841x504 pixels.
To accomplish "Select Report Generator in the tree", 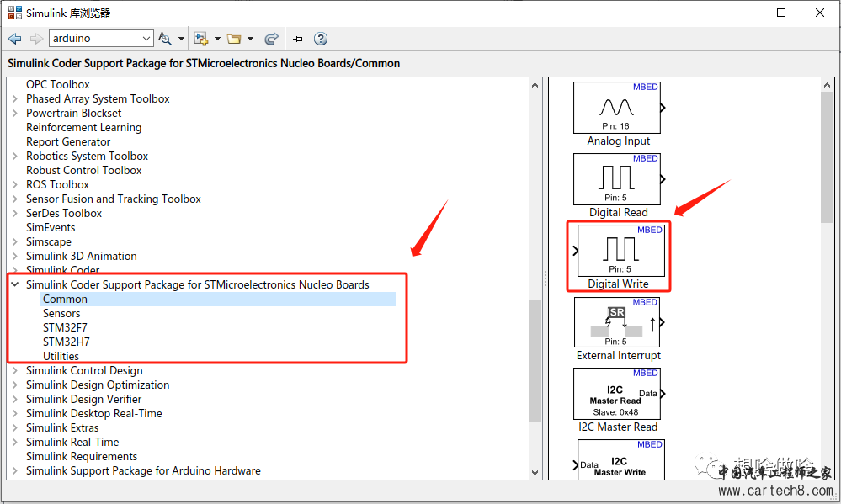I will tap(68, 141).
